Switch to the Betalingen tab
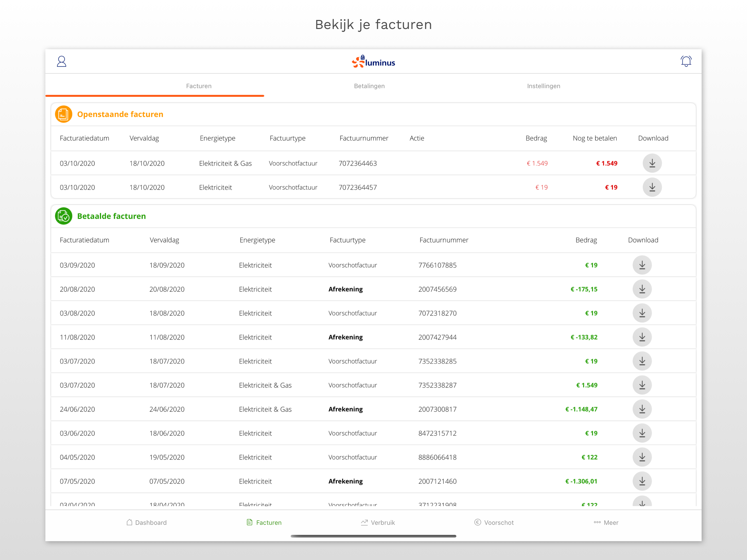Viewport: 747px width, 560px height. tap(369, 86)
